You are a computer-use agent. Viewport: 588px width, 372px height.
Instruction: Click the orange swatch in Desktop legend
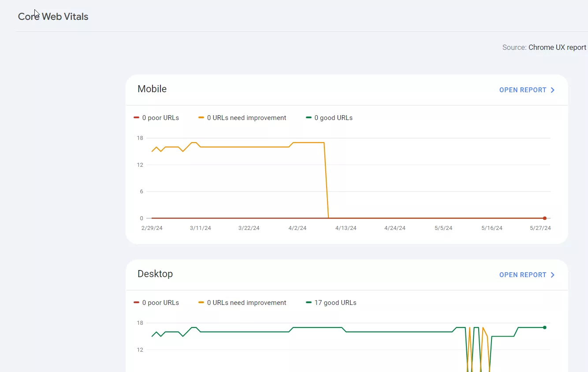pos(201,303)
